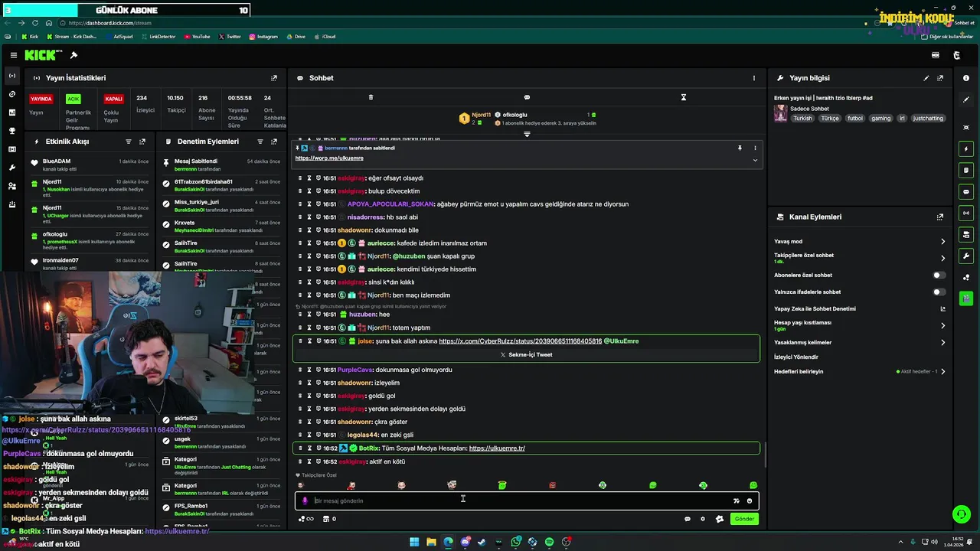The height and width of the screenshot is (551, 980).
Task: Collapse the gift leaderboard handle under ofkologlu
Action: click(x=527, y=135)
